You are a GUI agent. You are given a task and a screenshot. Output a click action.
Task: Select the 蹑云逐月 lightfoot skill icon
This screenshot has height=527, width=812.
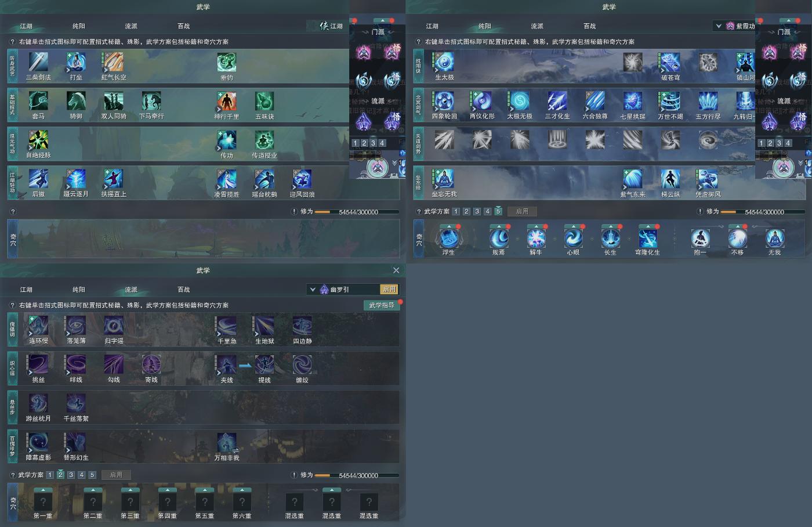pyautogui.click(x=76, y=179)
